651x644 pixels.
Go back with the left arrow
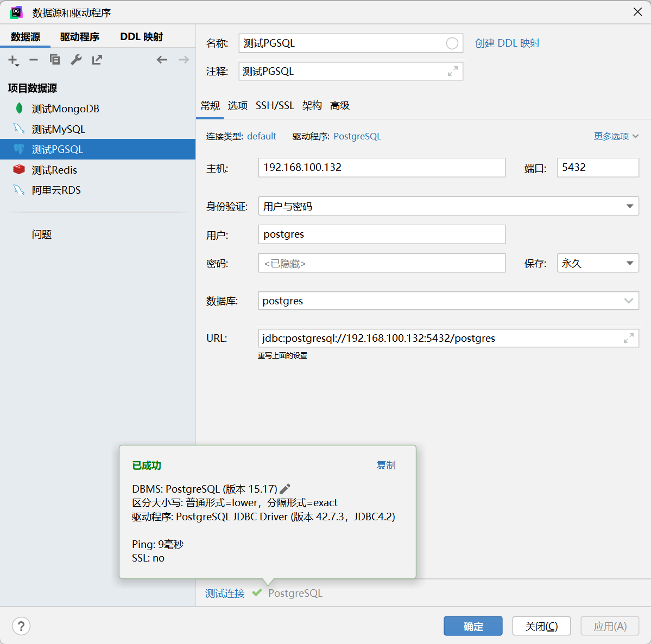coord(162,60)
